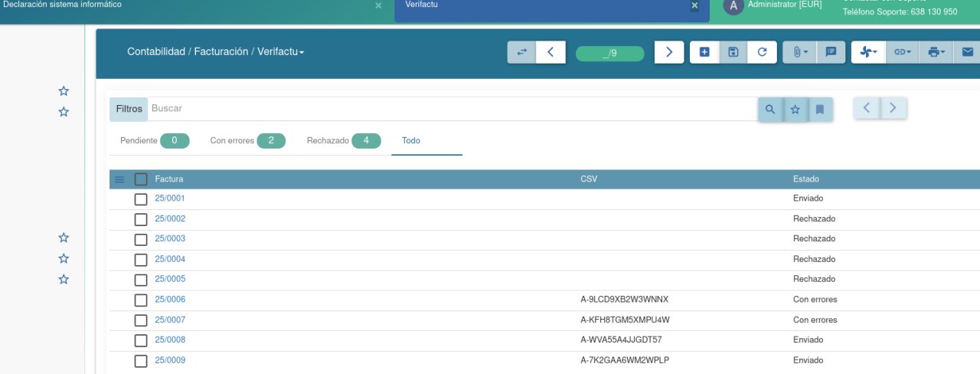
Task: Select all rows with header checkbox
Action: 141,179
